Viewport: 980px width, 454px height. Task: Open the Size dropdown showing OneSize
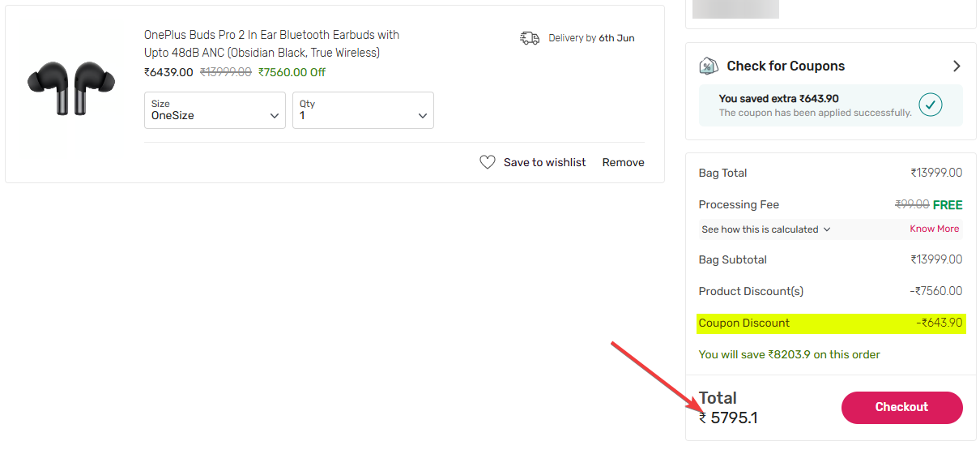215,110
